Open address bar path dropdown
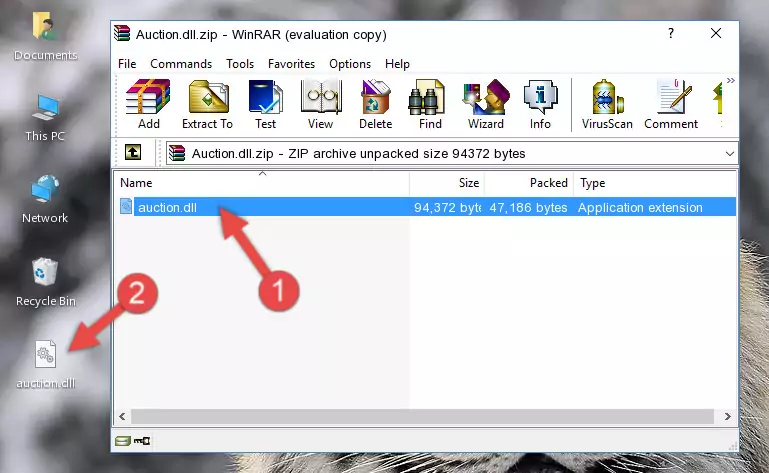The height and width of the screenshot is (473, 769). point(730,154)
